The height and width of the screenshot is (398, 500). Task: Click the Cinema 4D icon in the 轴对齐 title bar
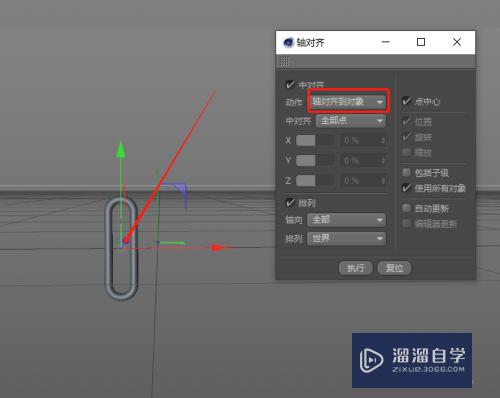[288, 43]
